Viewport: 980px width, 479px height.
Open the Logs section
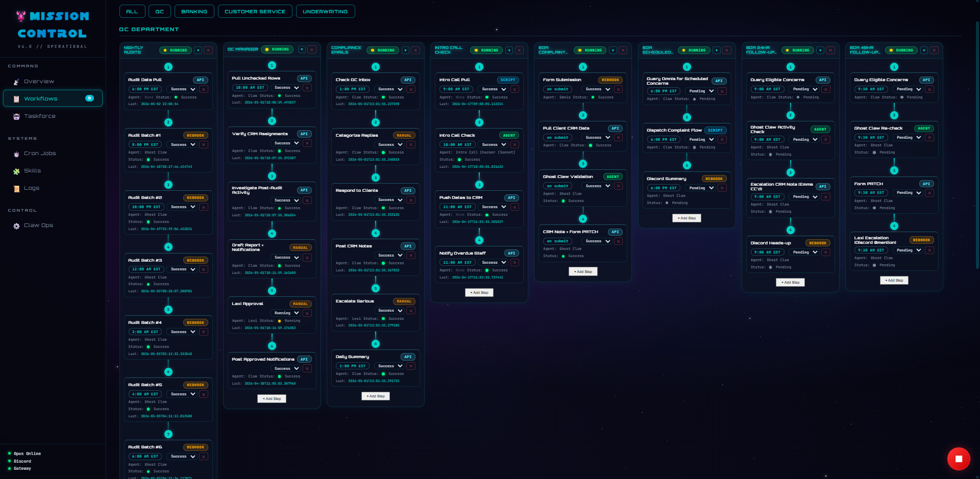point(53,188)
